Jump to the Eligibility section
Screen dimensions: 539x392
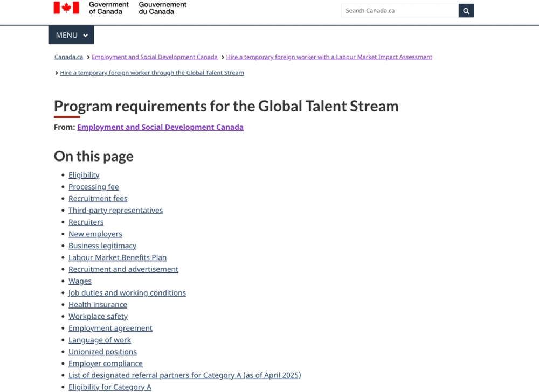(84, 175)
